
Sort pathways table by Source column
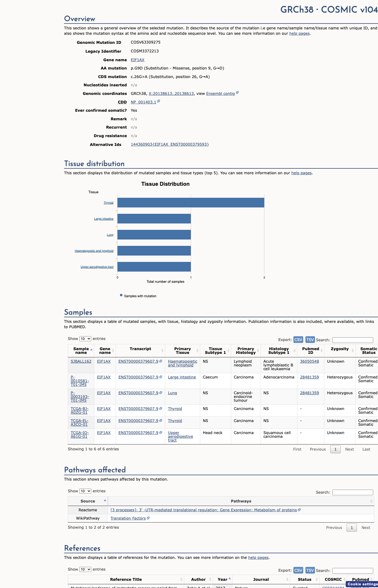tap(88, 501)
